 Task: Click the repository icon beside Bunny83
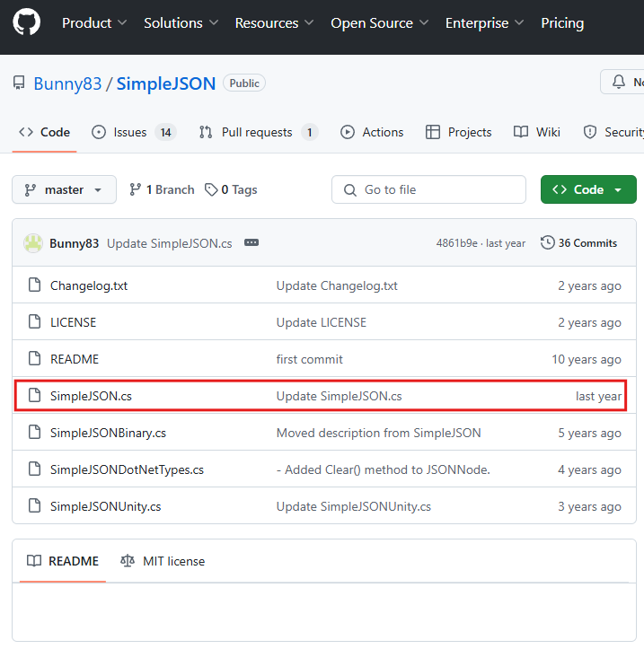[19, 83]
